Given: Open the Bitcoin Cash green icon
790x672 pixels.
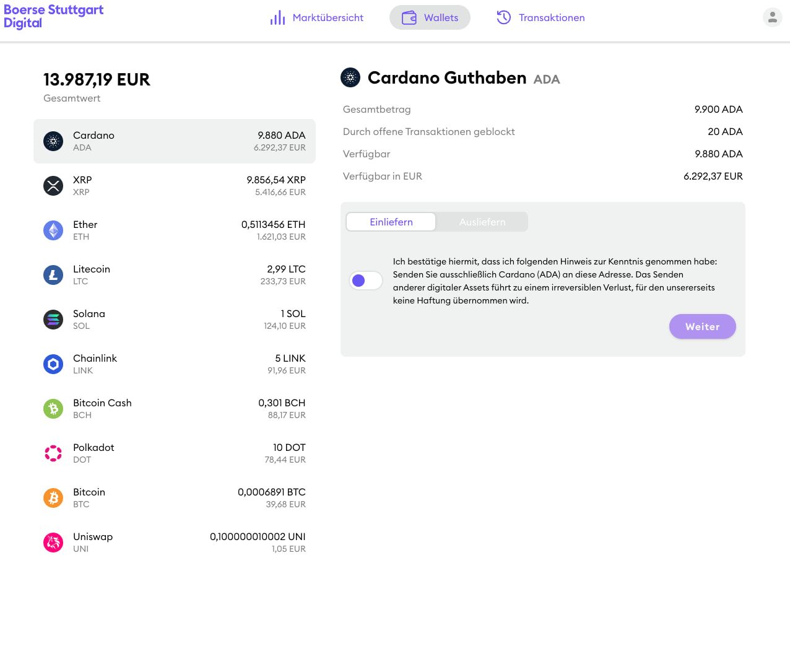Looking at the screenshot, I should tap(53, 409).
